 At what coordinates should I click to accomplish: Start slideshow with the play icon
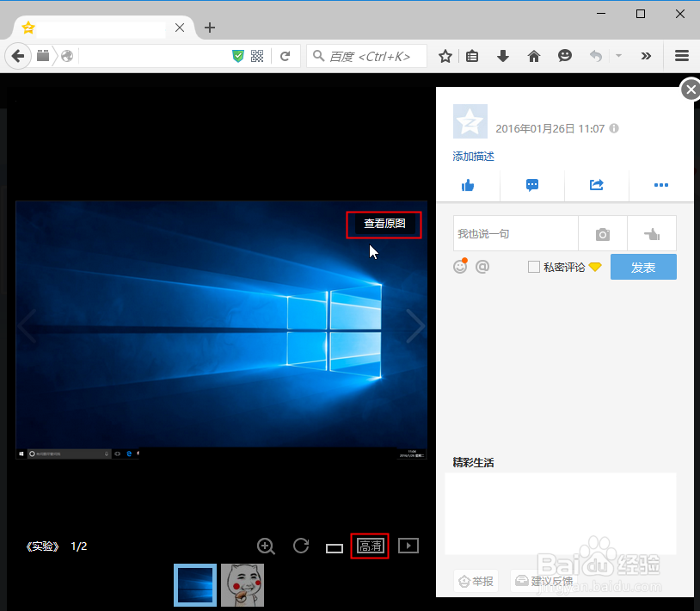click(408, 546)
